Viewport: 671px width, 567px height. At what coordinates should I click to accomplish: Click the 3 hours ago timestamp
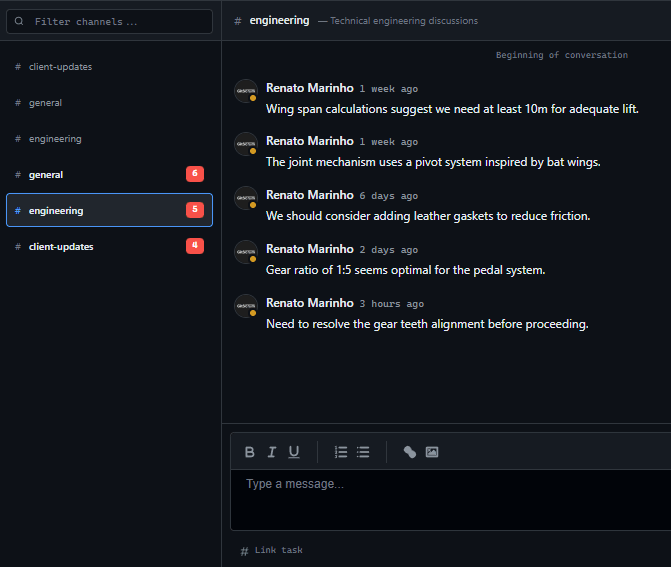[392, 304]
